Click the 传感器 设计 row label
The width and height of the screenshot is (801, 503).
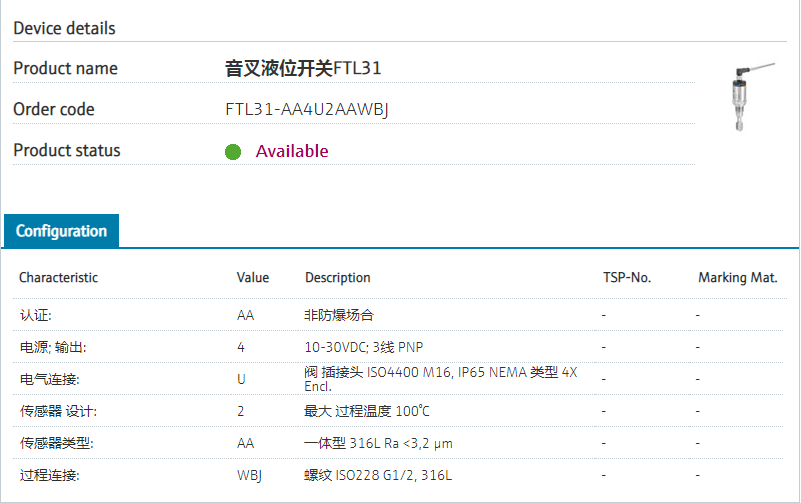[58, 411]
